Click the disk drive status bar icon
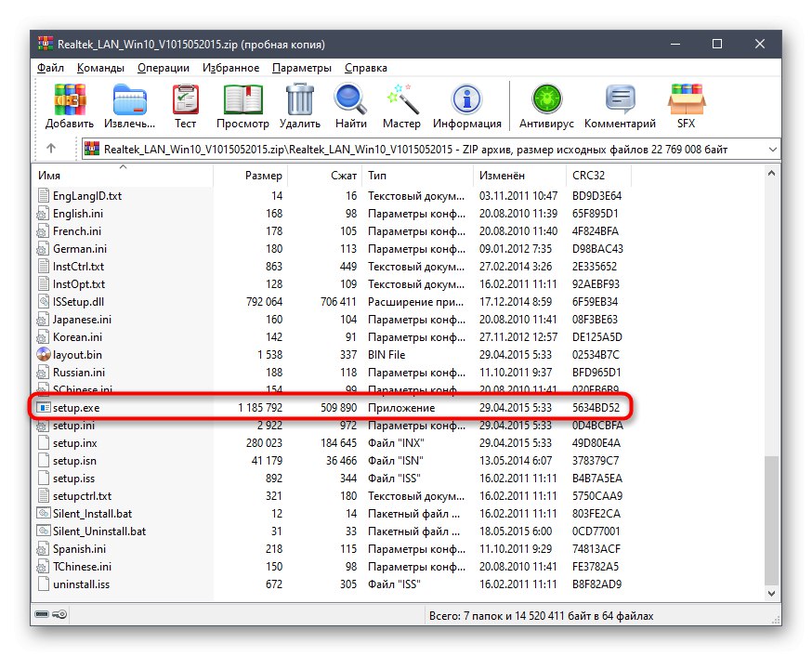812x656 pixels. click(x=42, y=614)
